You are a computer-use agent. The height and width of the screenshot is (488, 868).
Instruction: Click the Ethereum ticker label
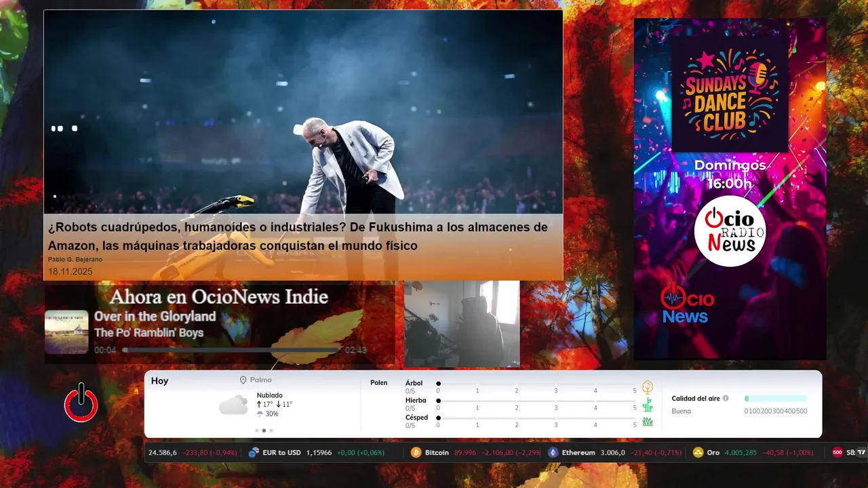click(x=578, y=452)
